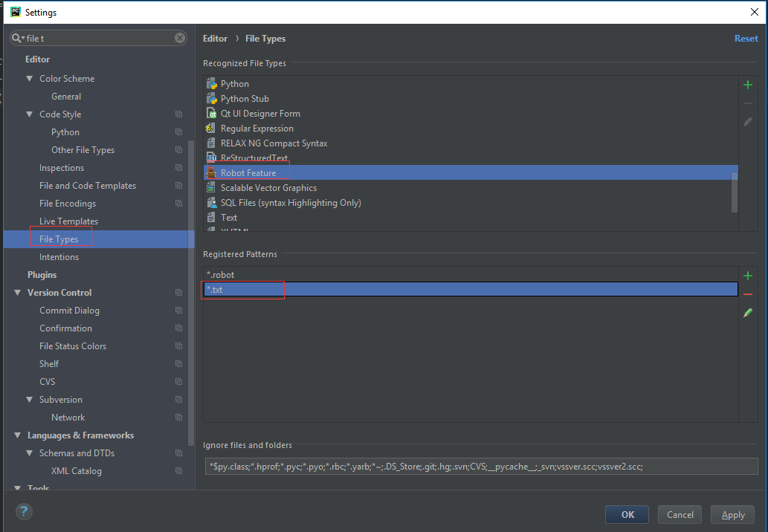Dismiss the dialog with Cancel
Image resolution: width=768 pixels, height=532 pixels.
click(x=679, y=513)
